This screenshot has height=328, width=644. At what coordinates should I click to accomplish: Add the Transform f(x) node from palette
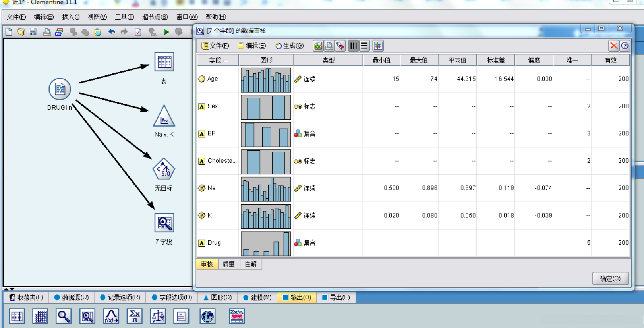[x=111, y=316]
